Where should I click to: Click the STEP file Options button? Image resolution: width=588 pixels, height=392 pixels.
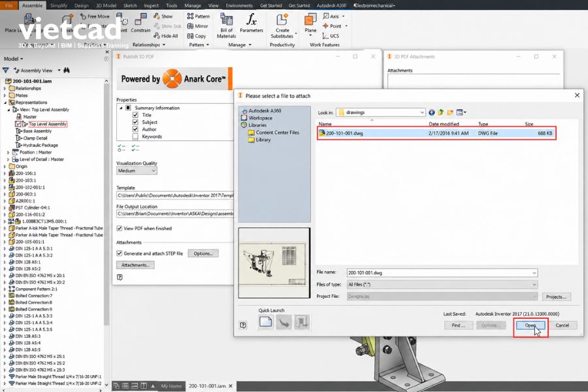pos(203,253)
